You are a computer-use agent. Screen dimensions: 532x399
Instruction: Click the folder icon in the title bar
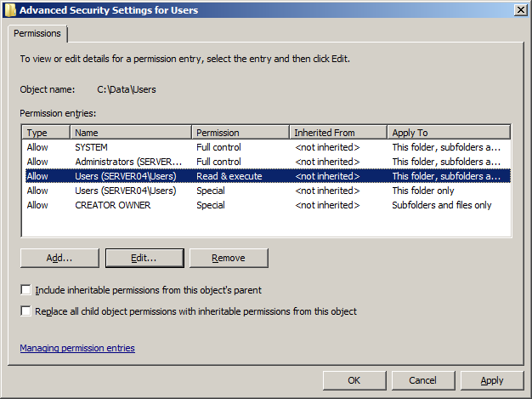pos(10,10)
